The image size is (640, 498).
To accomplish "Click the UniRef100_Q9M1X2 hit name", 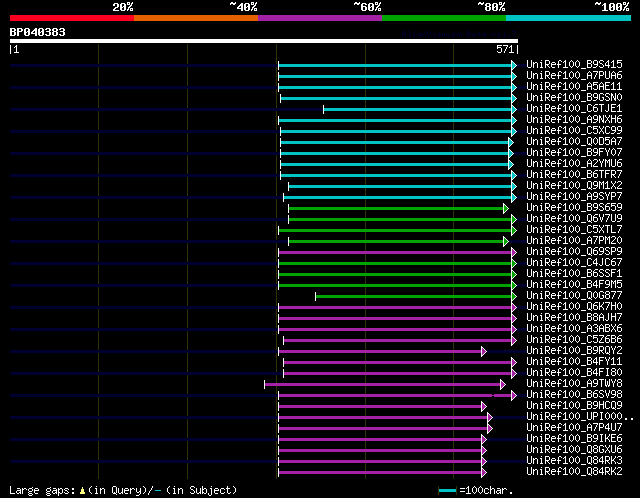I will click(574, 186).
